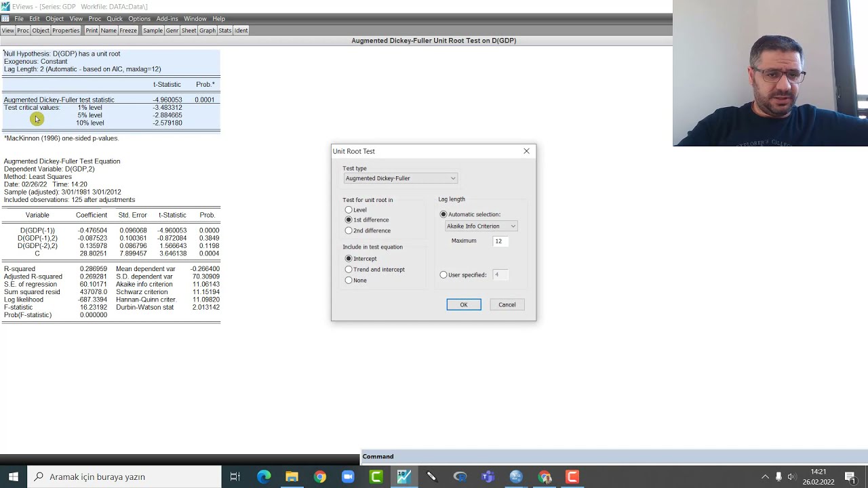This screenshot has width=868, height=488.
Task: Open Zoom from the taskbar
Action: (x=348, y=476)
